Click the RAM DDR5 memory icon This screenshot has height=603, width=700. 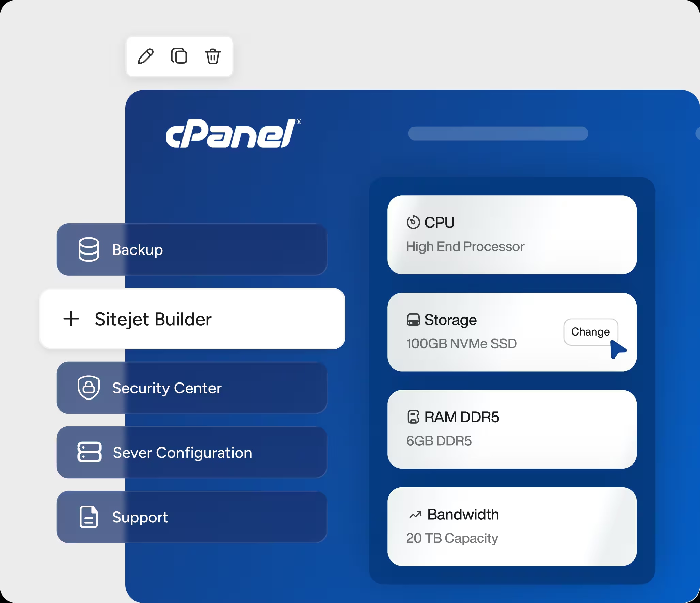click(x=413, y=417)
